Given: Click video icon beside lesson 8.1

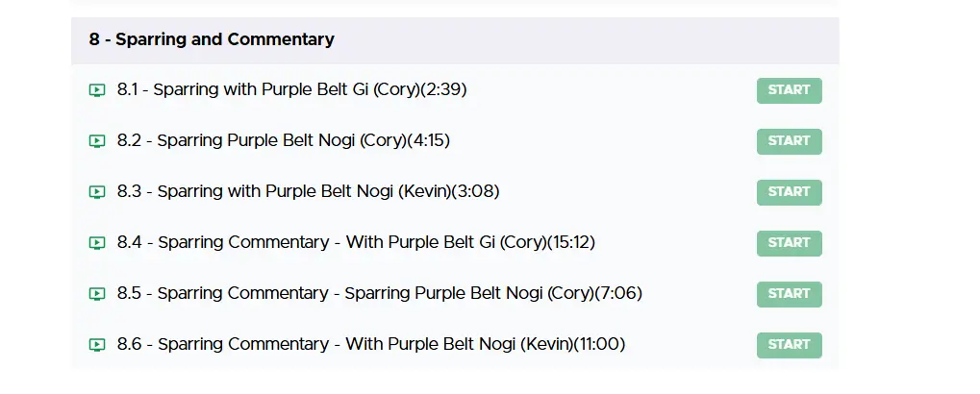Looking at the screenshot, I should [x=96, y=90].
